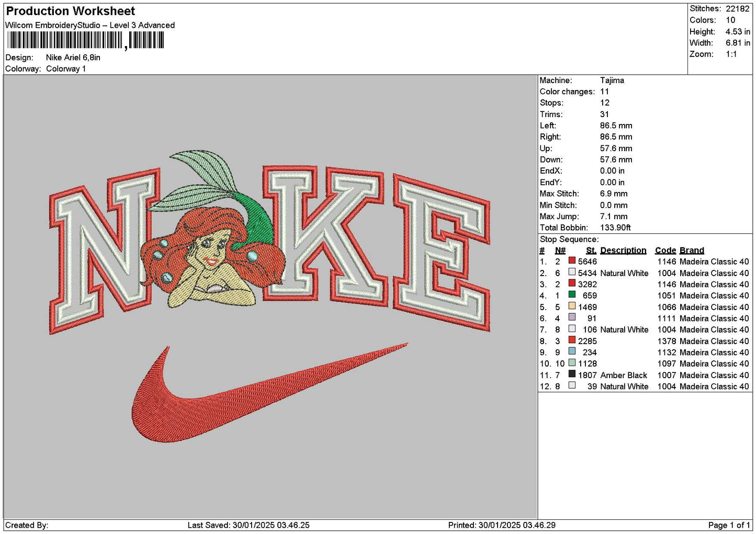Click the barcode under the worksheet title

86,40
